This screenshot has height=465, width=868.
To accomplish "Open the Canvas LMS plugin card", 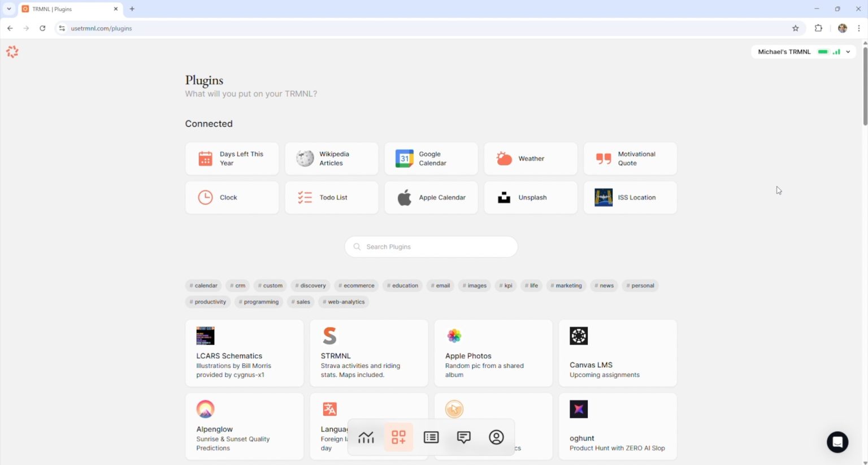I will coord(618,353).
